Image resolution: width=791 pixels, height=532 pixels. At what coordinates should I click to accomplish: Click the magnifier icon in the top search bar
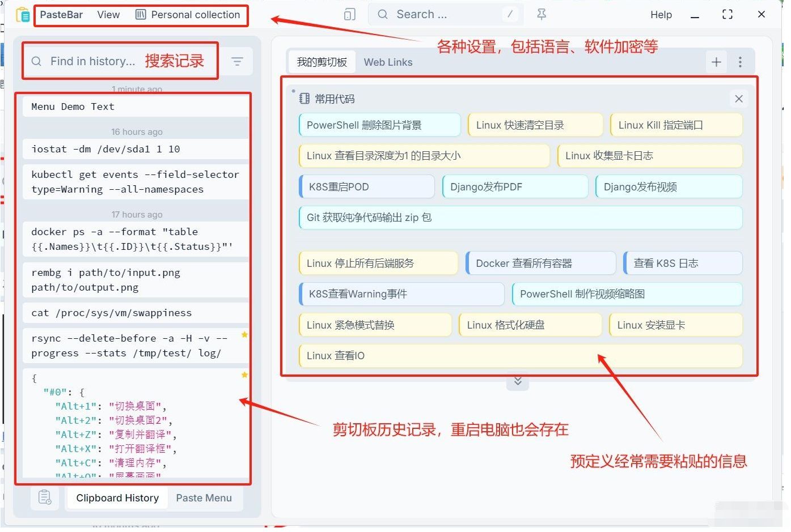[x=382, y=14]
